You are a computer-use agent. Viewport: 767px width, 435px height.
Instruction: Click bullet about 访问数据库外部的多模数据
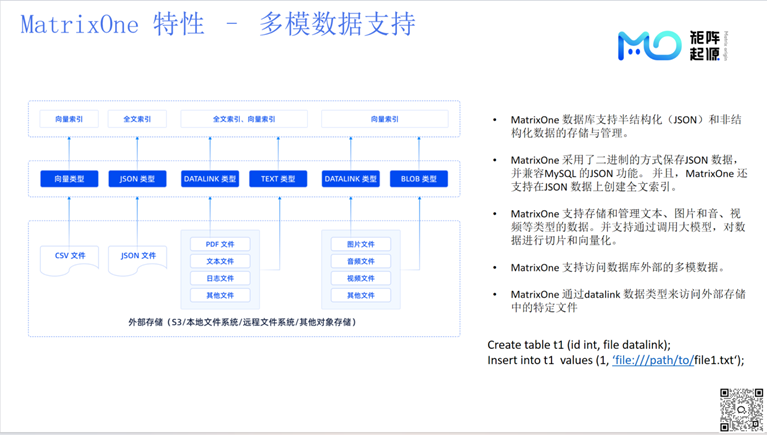coord(618,267)
